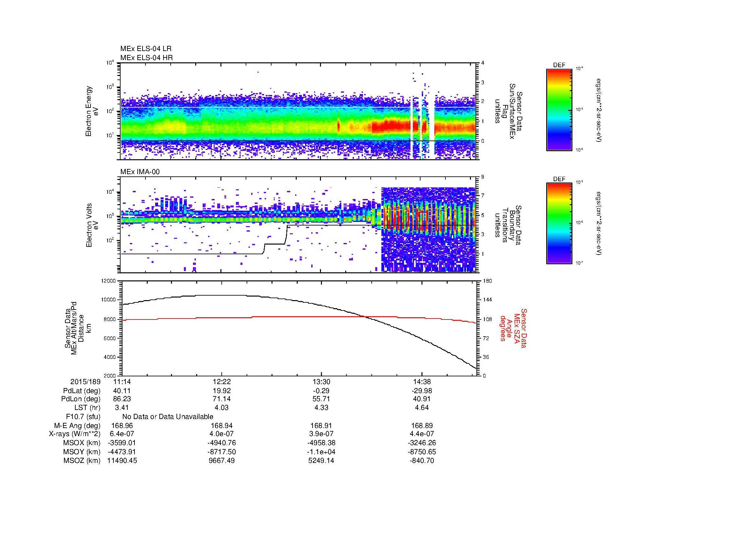Click the MSOY value '-1.1e+04'

(x=322, y=452)
